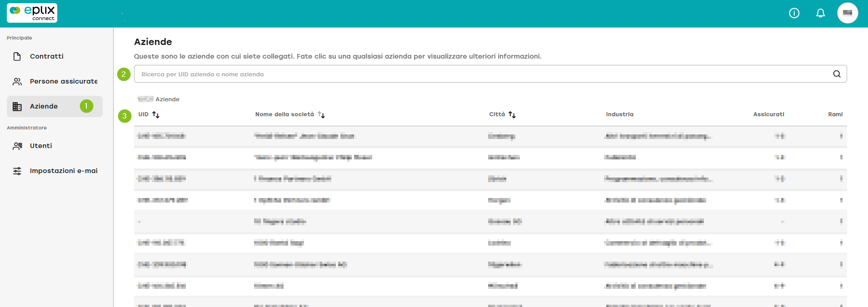This screenshot has height=307, width=868.
Task: Click the Impostazioni e-mail sliders icon
Action: tap(17, 171)
